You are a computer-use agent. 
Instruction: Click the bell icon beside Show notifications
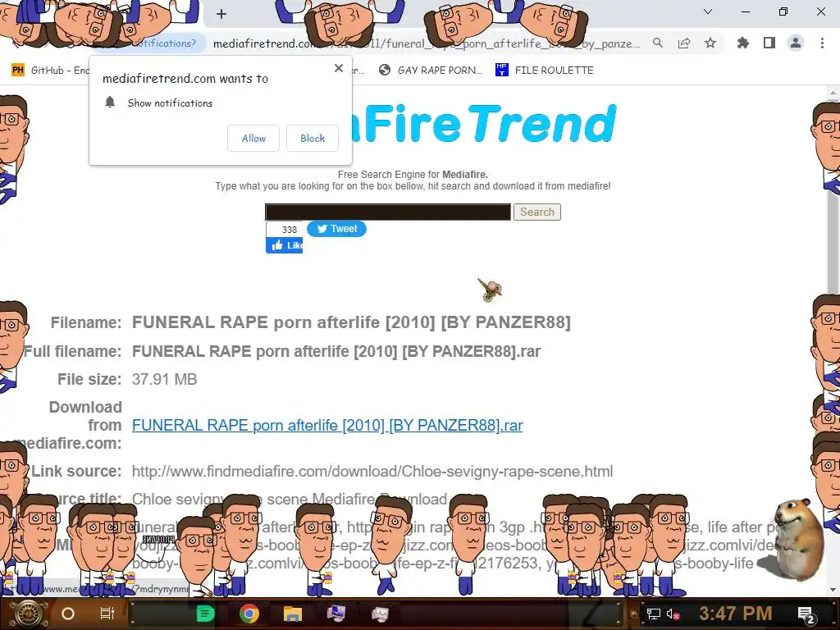tap(110, 103)
